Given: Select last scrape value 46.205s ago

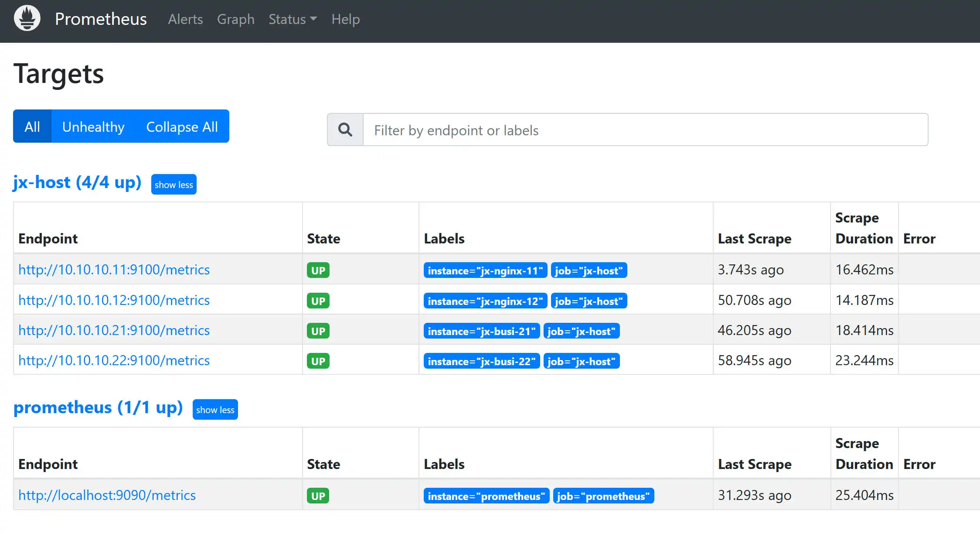Looking at the screenshot, I should [x=754, y=330].
